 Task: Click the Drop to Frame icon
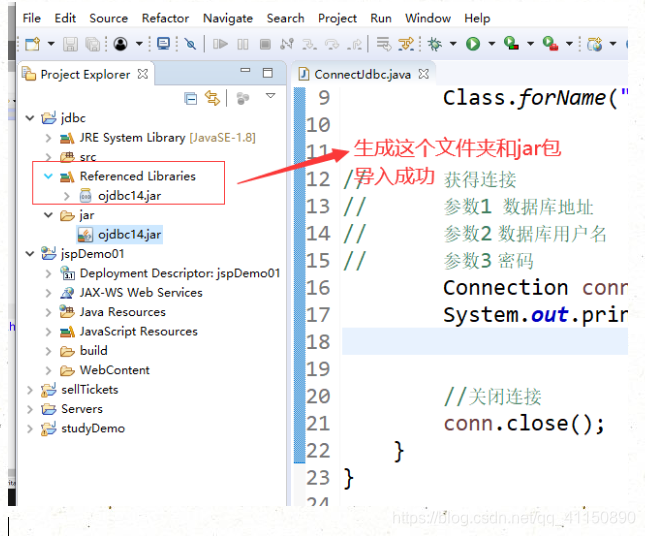coord(383,44)
